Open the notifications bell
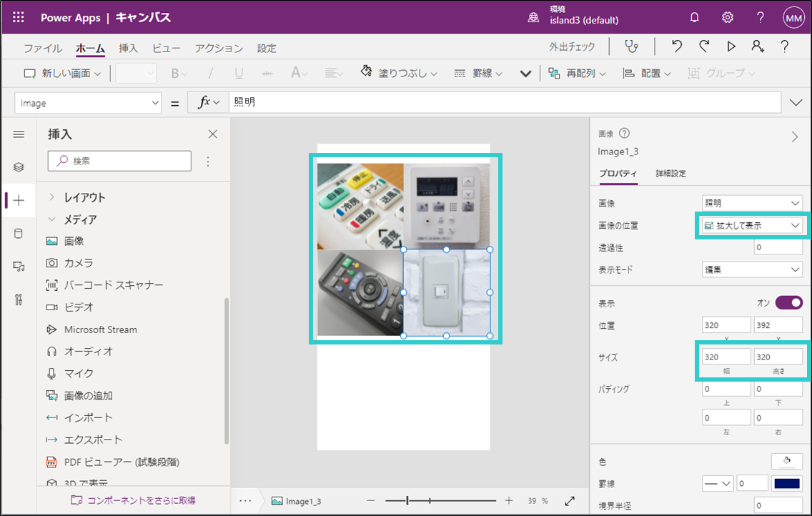Screen dimensions: 812x516 click(695, 18)
